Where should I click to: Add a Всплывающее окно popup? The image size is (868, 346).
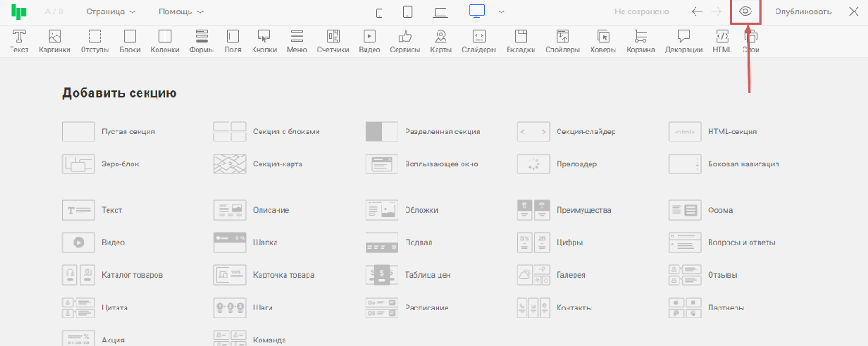[x=422, y=164]
